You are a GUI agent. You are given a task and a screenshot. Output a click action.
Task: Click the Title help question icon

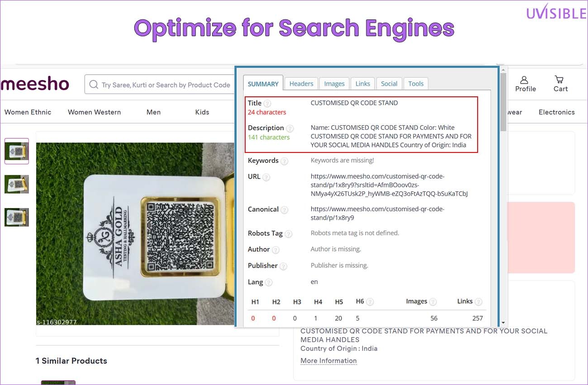pos(268,104)
